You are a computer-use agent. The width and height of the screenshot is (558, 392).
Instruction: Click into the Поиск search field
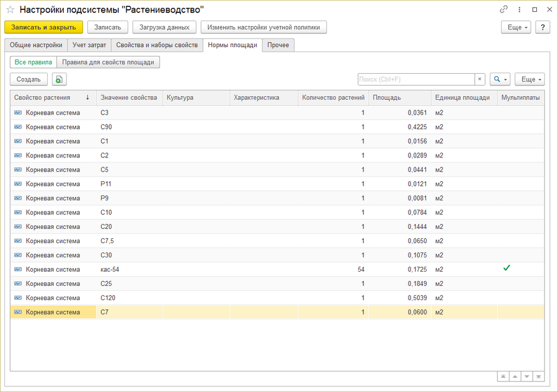coord(415,79)
